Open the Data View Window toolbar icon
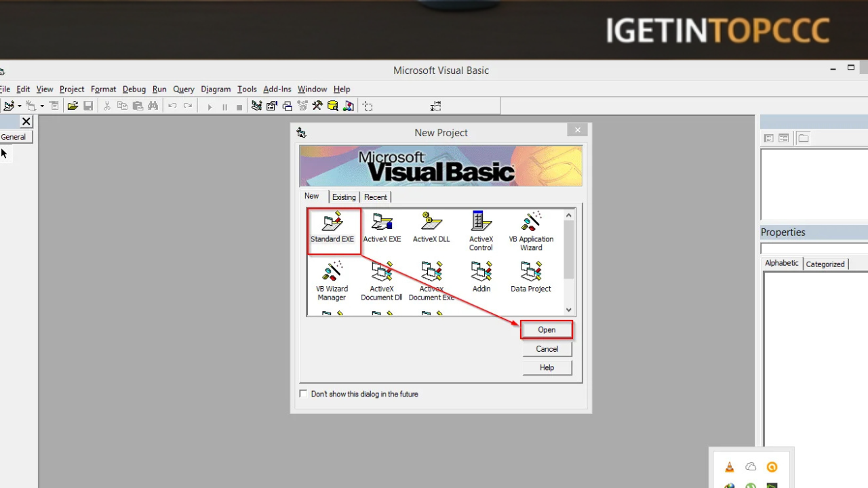Screen dimensions: 868x488 point(333,106)
